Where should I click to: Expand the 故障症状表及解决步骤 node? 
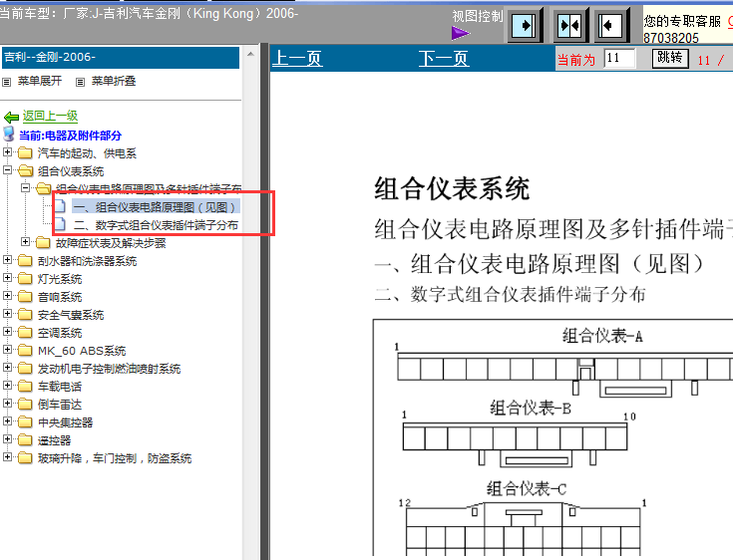26,241
